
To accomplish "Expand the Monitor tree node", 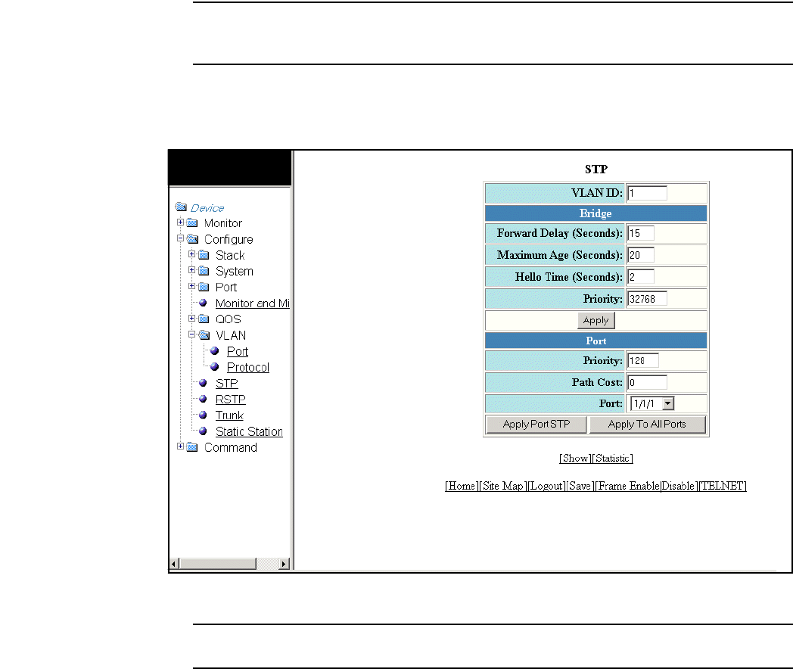I will tap(180, 222).
